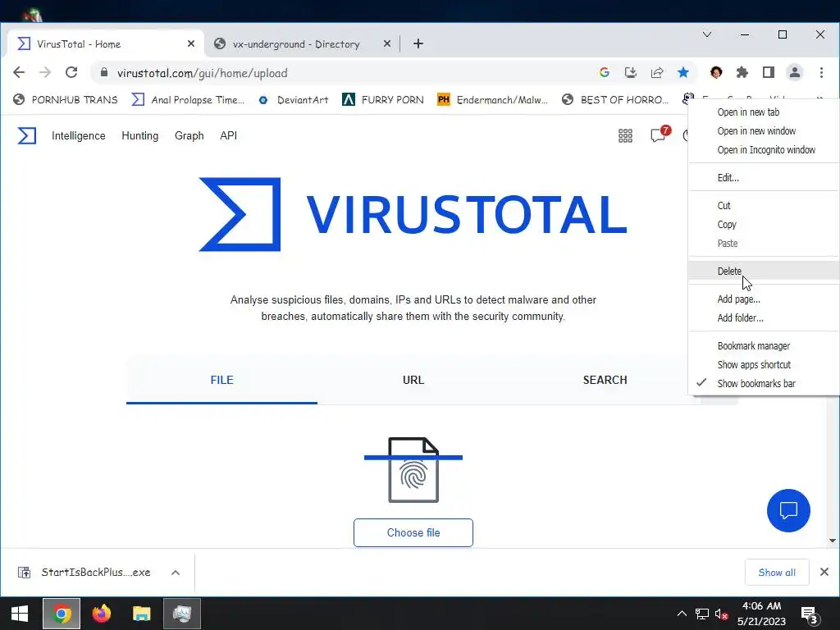Viewport: 840px width, 630px height.
Task: Click the address bar URL field
Action: coord(343,72)
